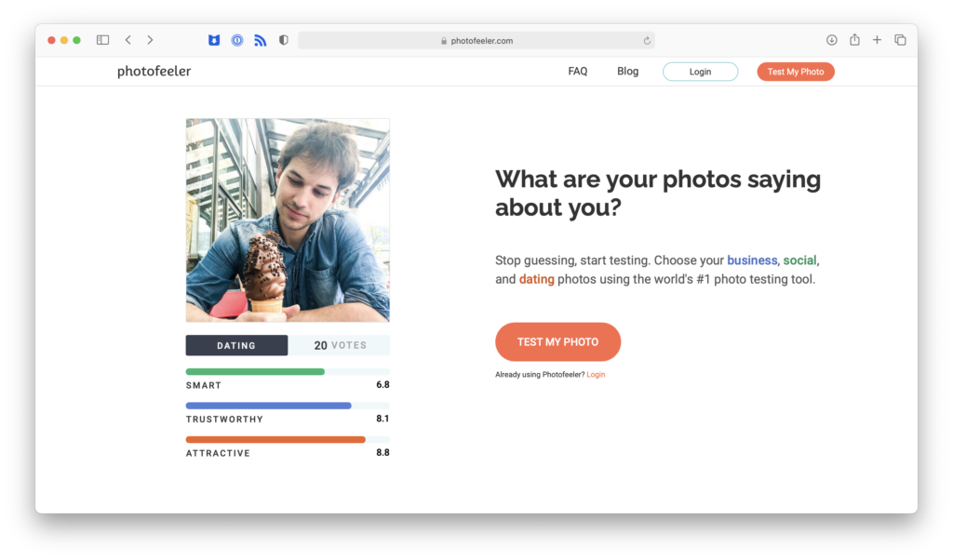Select the DATING tab under the photo
Image resolution: width=953 pixels, height=560 pixels.
[236, 345]
